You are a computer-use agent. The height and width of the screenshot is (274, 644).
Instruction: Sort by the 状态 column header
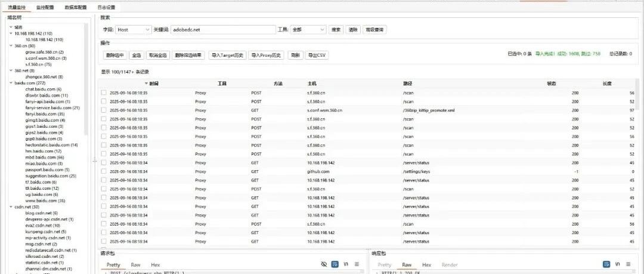click(x=551, y=84)
